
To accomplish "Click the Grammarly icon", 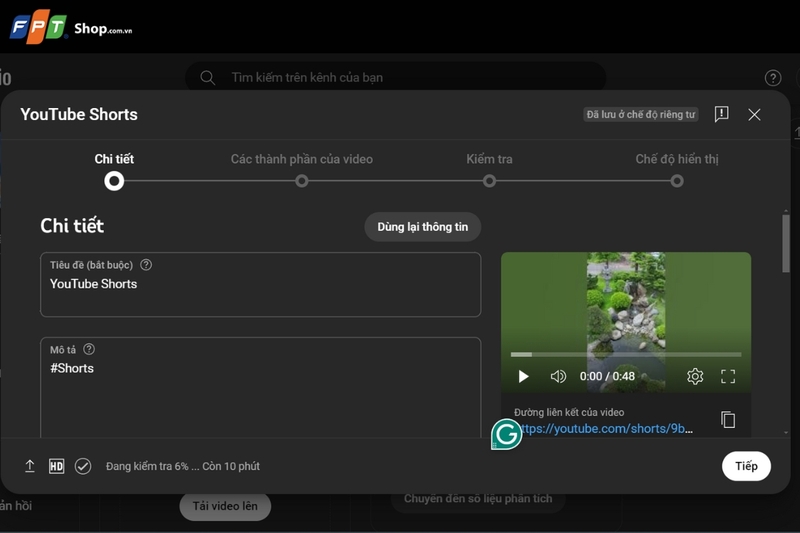I will [x=506, y=434].
